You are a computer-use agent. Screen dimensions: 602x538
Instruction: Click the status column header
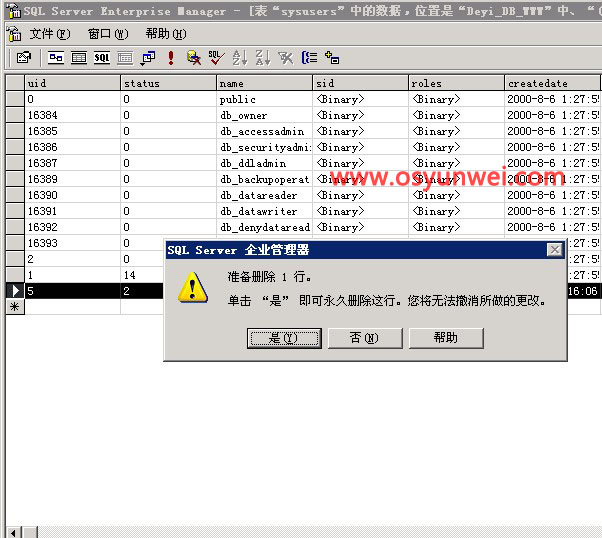click(168, 83)
